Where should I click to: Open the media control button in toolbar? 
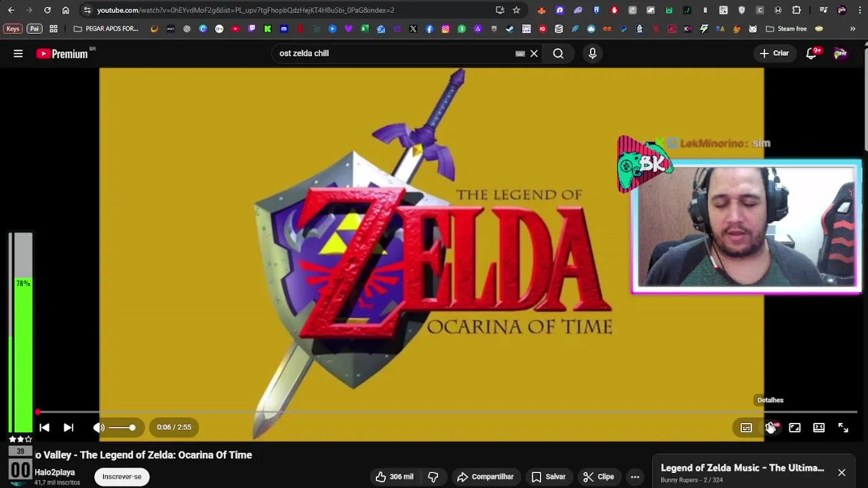(x=823, y=10)
